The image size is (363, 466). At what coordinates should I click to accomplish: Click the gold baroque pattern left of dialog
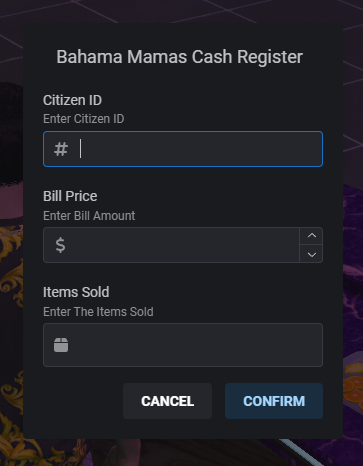tap(11, 300)
